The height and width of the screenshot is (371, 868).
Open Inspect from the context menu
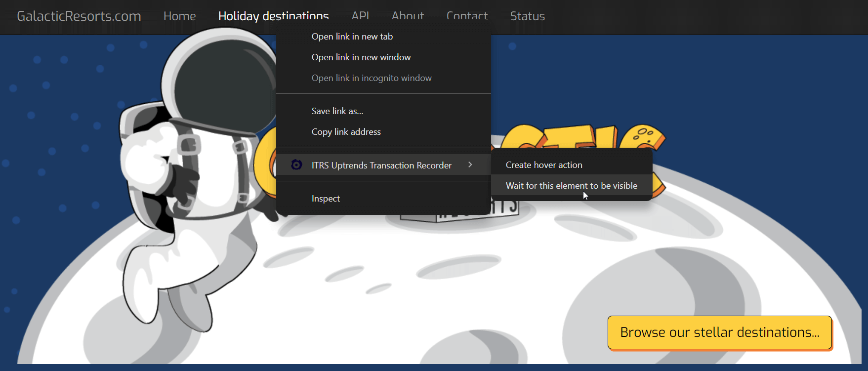pos(326,199)
